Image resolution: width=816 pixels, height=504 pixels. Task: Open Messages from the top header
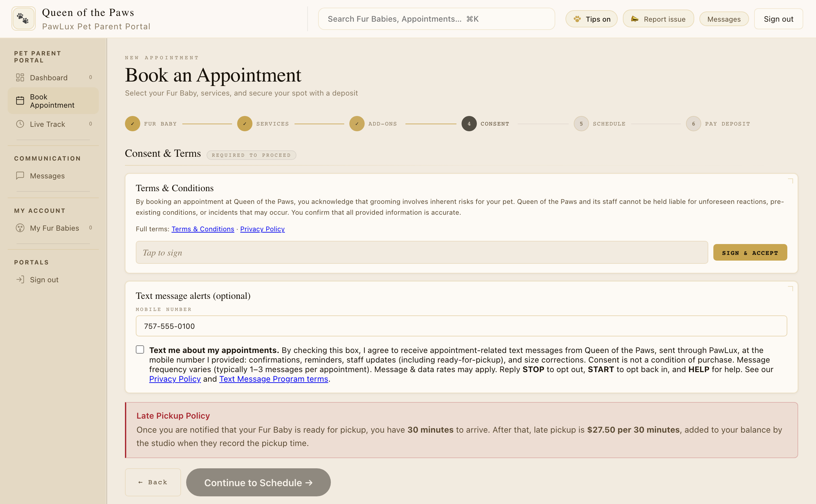coord(724,19)
